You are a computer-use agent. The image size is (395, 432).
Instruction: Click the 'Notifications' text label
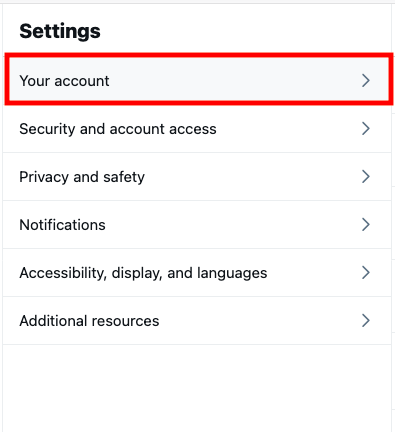click(x=62, y=225)
